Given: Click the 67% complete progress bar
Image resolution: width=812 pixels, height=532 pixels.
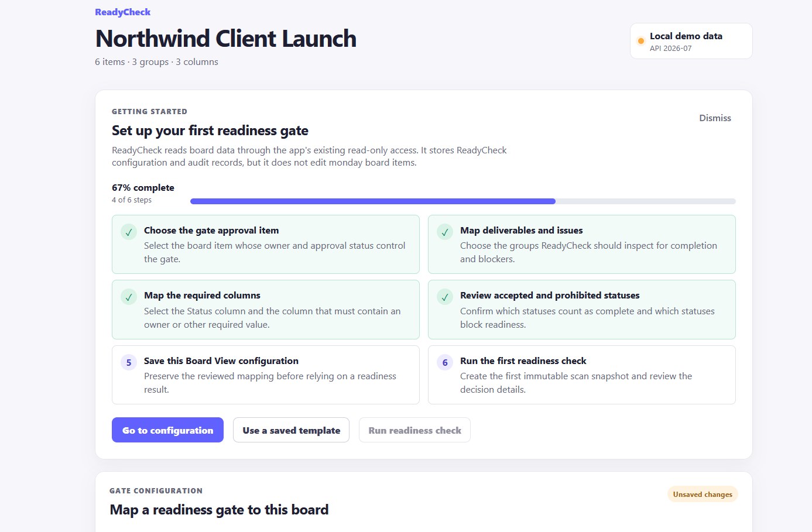Looking at the screenshot, I should (x=463, y=201).
